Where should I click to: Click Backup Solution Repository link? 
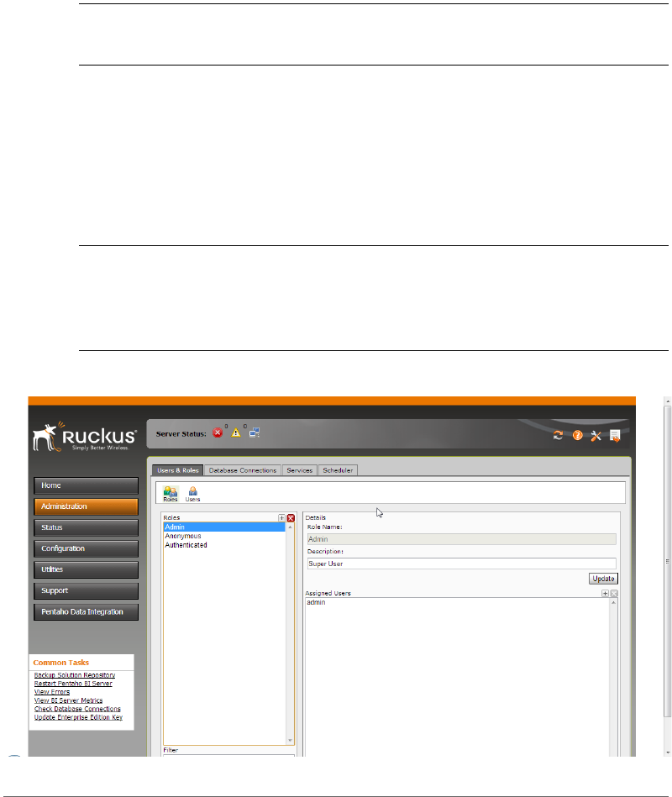tap(75, 675)
